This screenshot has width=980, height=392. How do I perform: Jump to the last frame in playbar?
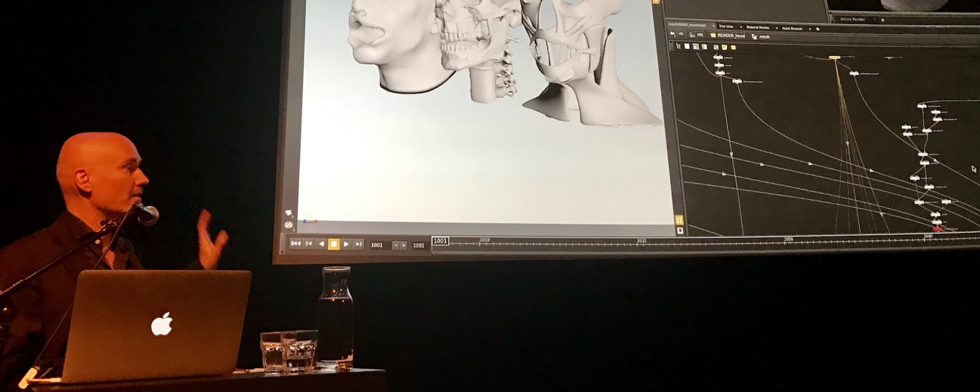click(359, 244)
